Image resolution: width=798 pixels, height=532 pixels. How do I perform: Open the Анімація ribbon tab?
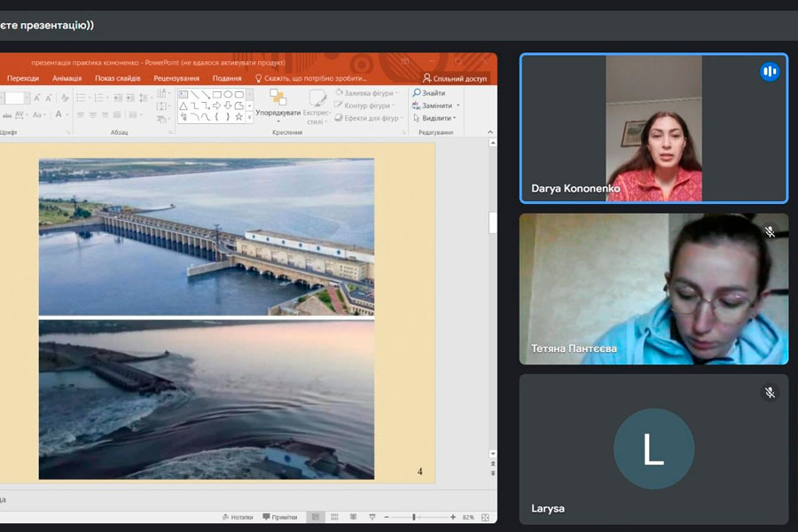66,78
